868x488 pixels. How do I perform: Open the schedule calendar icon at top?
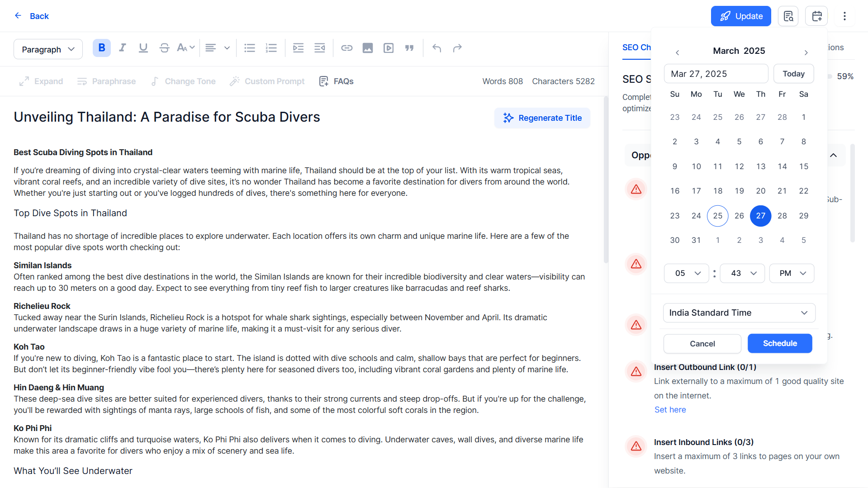(817, 16)
